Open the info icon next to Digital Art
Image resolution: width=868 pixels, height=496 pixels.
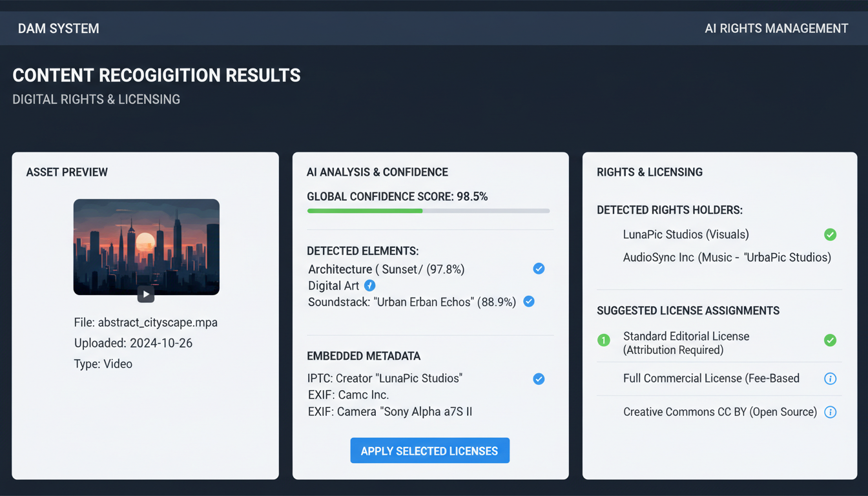pos(369,285)
